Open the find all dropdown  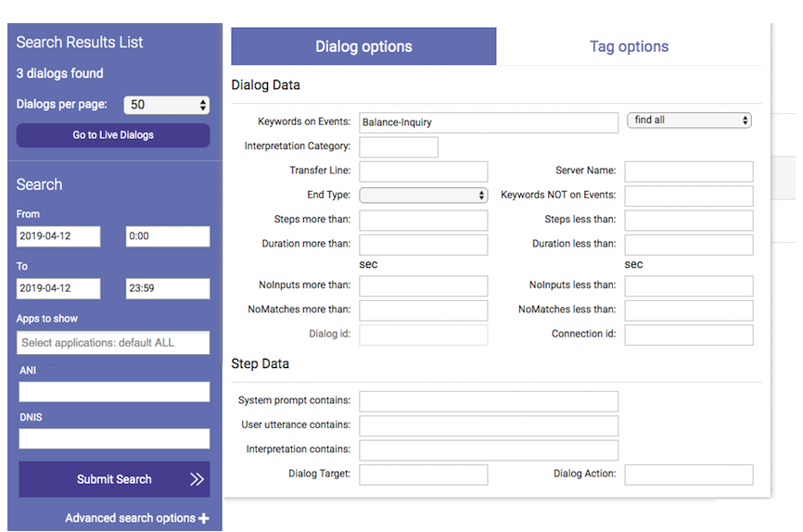[689, 120]
